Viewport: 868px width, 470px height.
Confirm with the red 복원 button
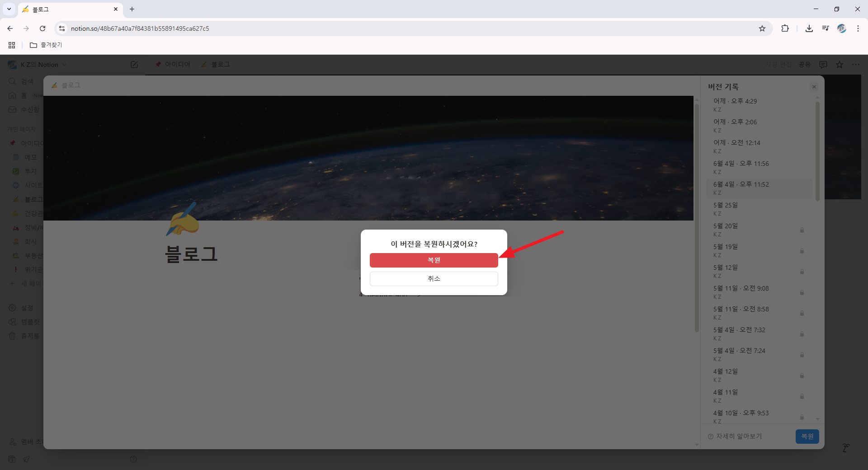tap(434, 260)
